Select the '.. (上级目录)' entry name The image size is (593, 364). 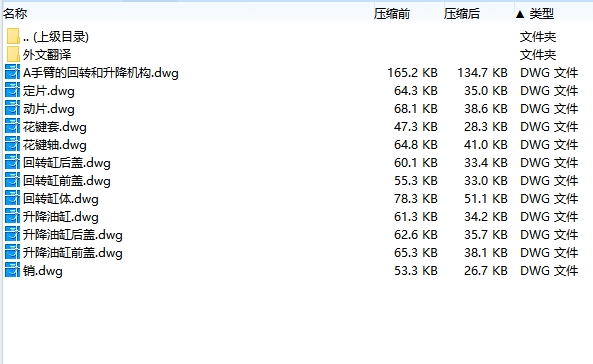pos(56,37)
